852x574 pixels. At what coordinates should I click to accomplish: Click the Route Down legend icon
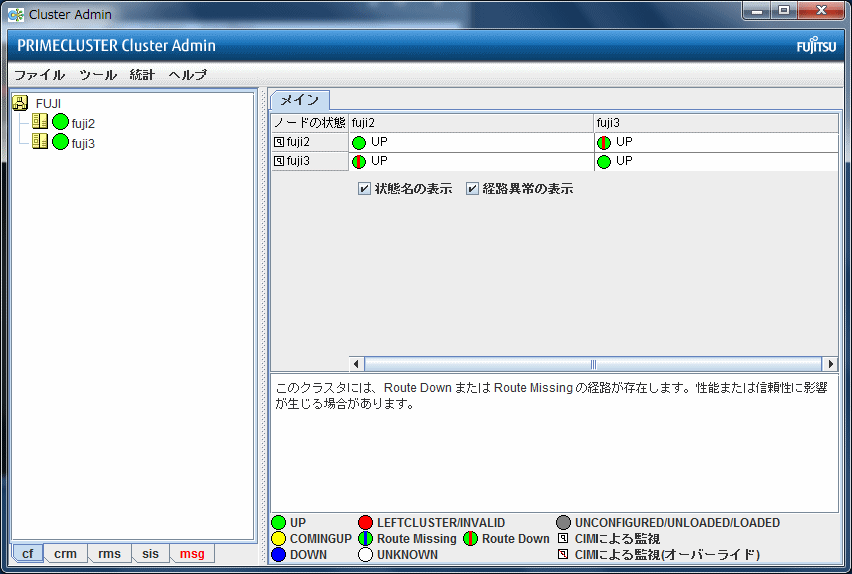point(471,539)
